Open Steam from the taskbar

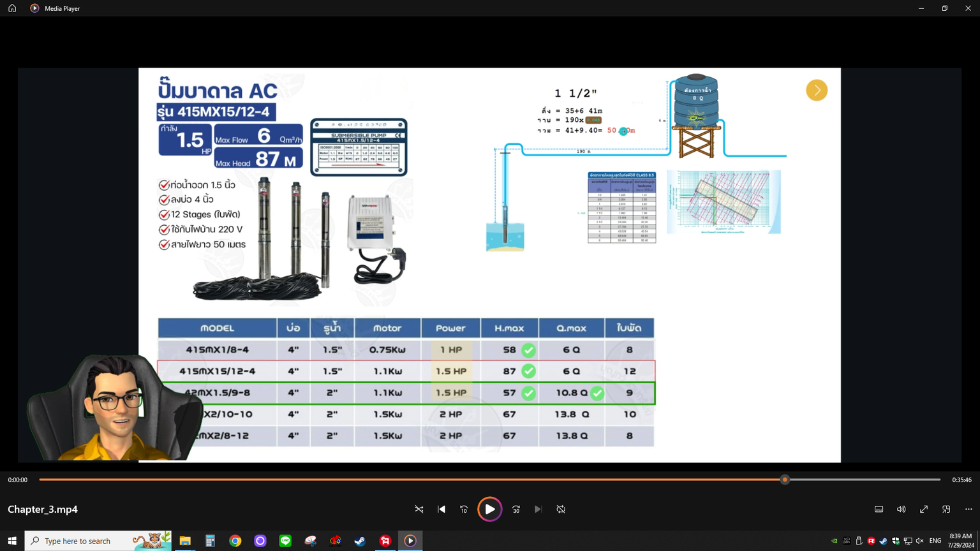(x=360, y=541)
